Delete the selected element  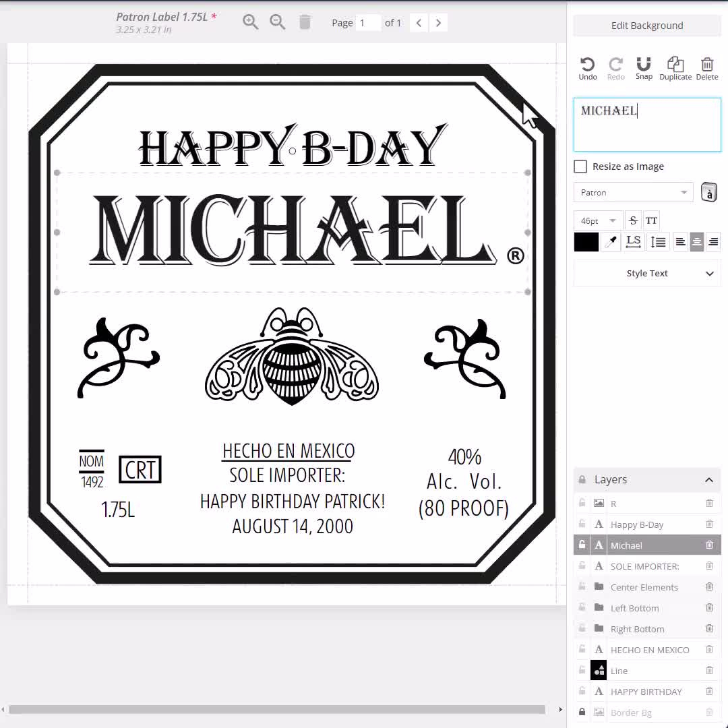pyautogui.click(x=706, y=68)
